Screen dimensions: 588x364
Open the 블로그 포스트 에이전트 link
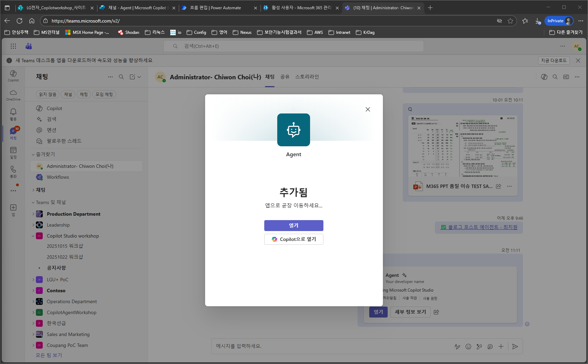point(483,227)
